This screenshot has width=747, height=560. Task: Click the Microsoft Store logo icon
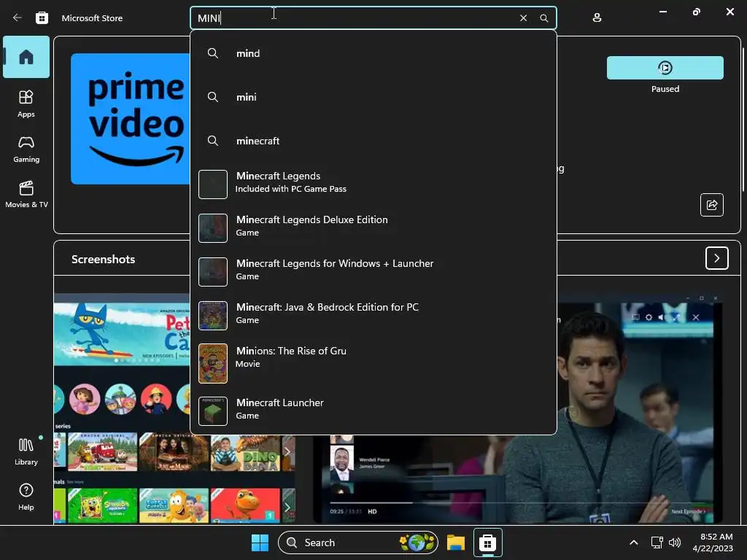click(42, 17)
